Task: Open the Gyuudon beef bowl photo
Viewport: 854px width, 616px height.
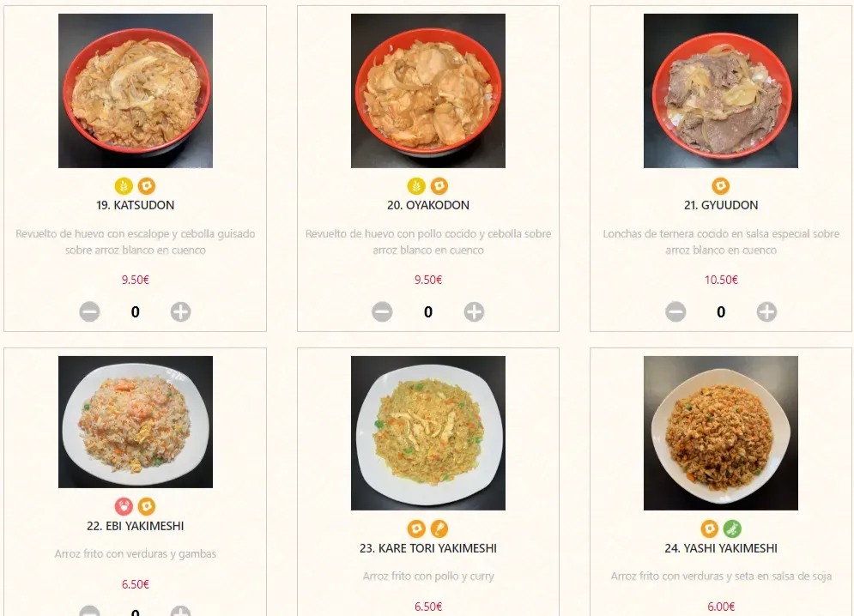Action: click(x=721, y=91)
